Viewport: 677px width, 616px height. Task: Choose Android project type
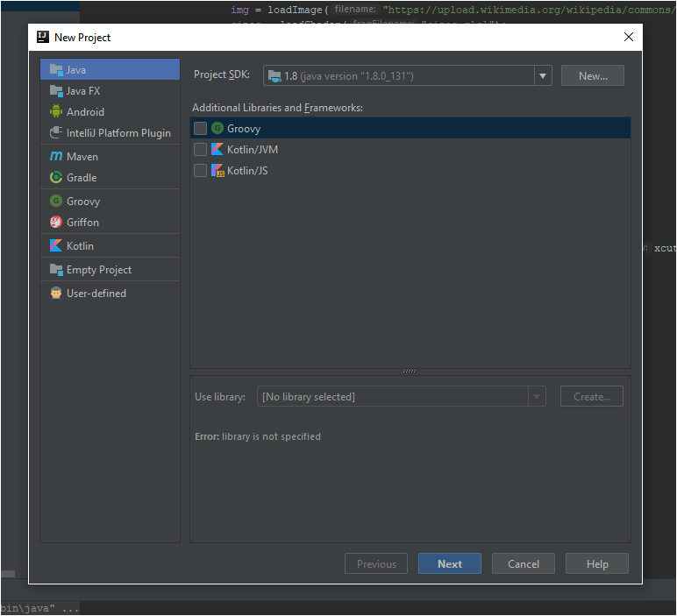110,112
